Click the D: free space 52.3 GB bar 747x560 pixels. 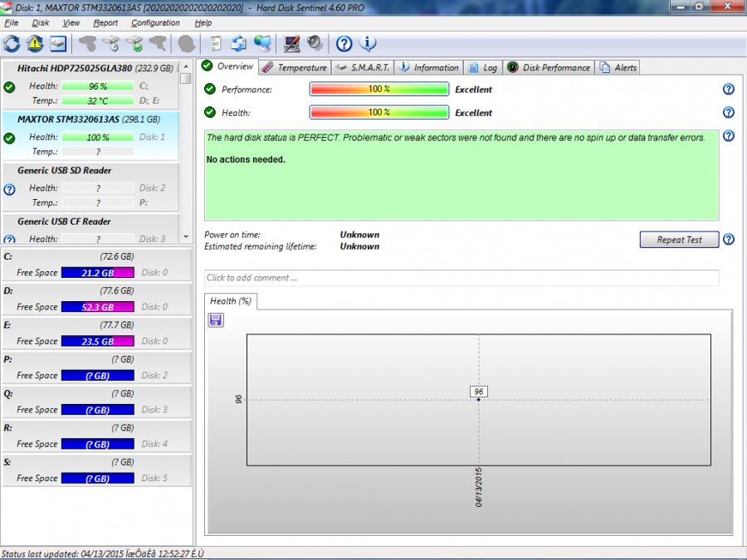(x=98, y=307)
